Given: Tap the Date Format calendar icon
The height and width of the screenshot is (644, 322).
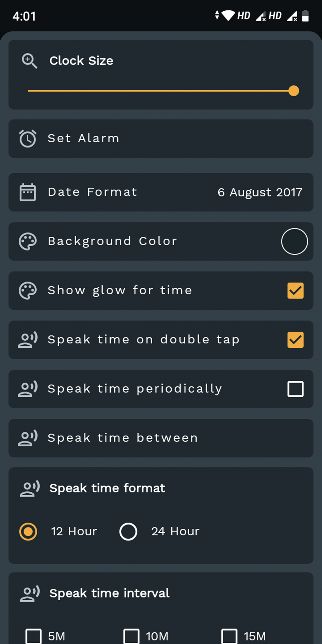Looking at the screenshot, I should (28, 192).
